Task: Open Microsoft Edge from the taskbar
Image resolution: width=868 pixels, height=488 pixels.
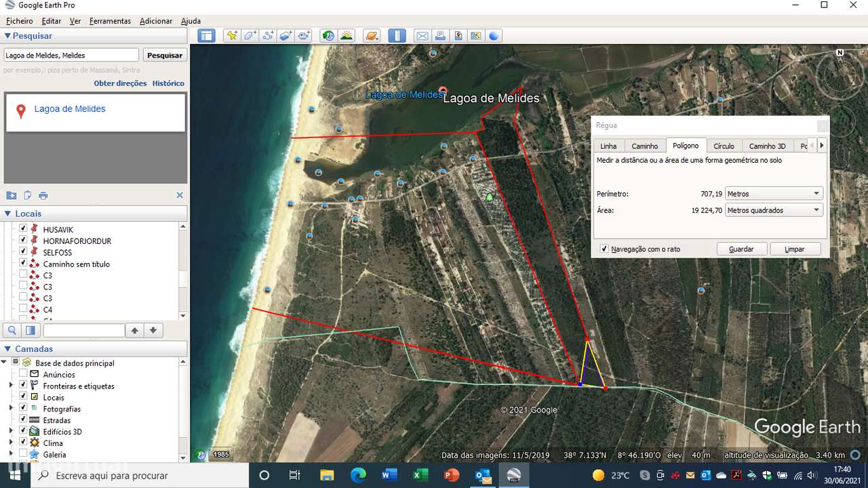Action: click(358, 475)
